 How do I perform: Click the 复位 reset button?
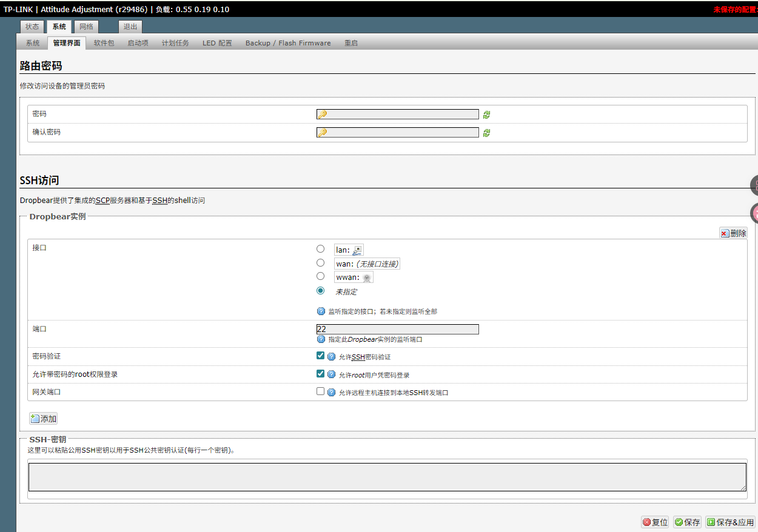click(x=656, y=522)
